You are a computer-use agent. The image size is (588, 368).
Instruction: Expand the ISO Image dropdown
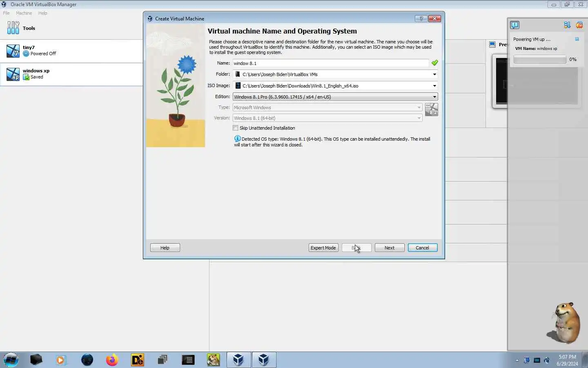(x=434, y=86)
